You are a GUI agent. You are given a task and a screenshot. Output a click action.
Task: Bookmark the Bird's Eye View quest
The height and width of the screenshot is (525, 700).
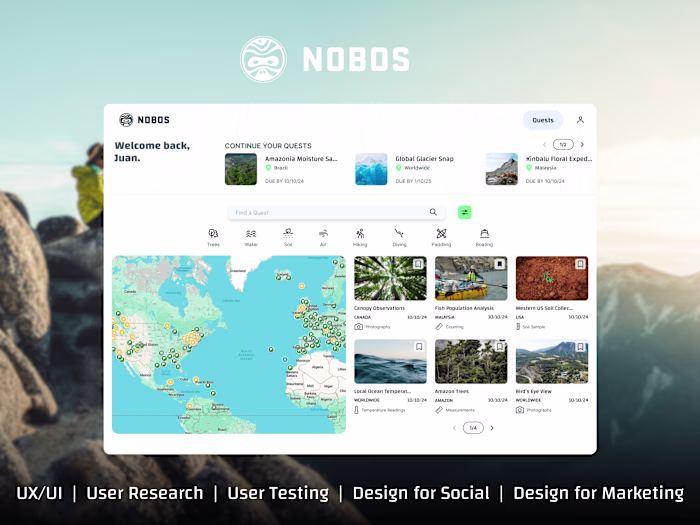click(x=580, y=346)
